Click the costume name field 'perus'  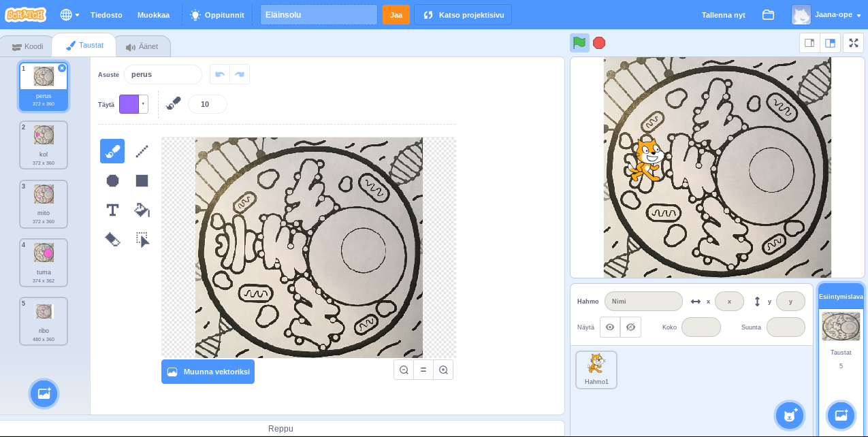click(163, 74)
